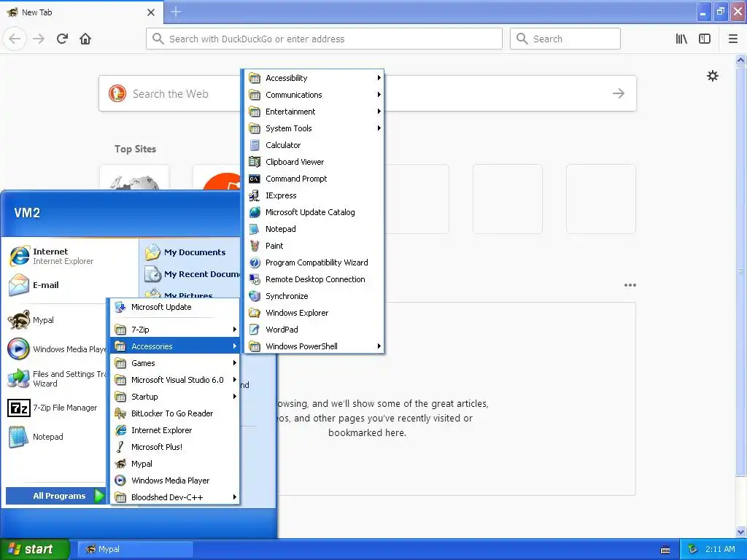Start IExpress from Accessories submenu

(x=314, y=195)
